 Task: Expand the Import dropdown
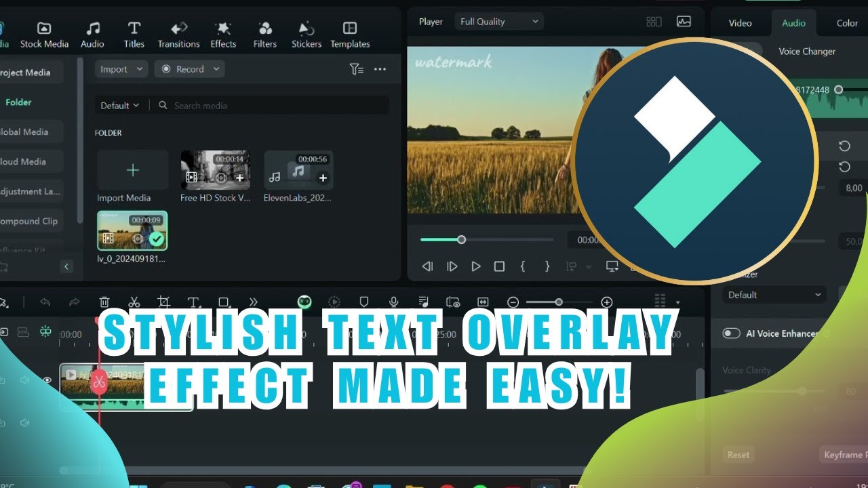coord(121,69)
